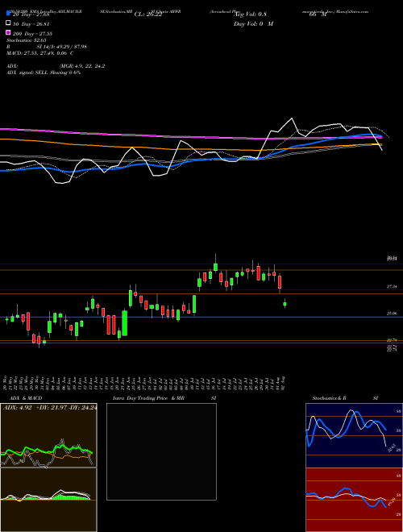Click the 32.63 value label inside Stochastics panel
Screen dimensions: 403x532
(x=391, y=447)
